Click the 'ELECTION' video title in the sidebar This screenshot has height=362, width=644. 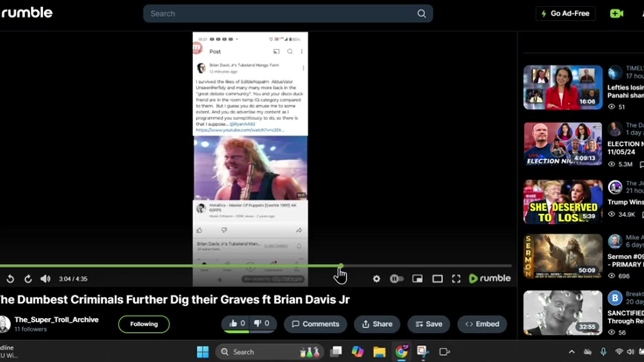click(x=625, y=148)
